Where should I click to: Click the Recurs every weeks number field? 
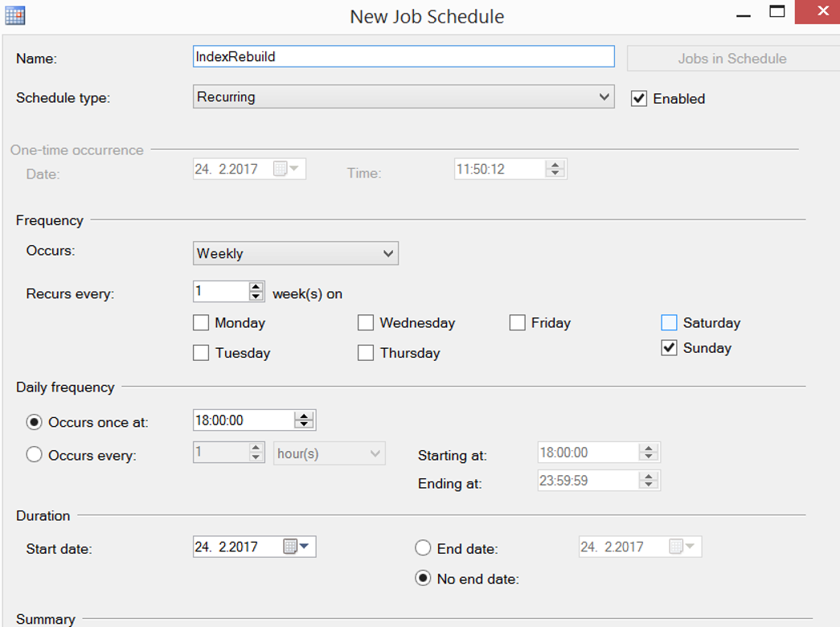tap(221, 291)
